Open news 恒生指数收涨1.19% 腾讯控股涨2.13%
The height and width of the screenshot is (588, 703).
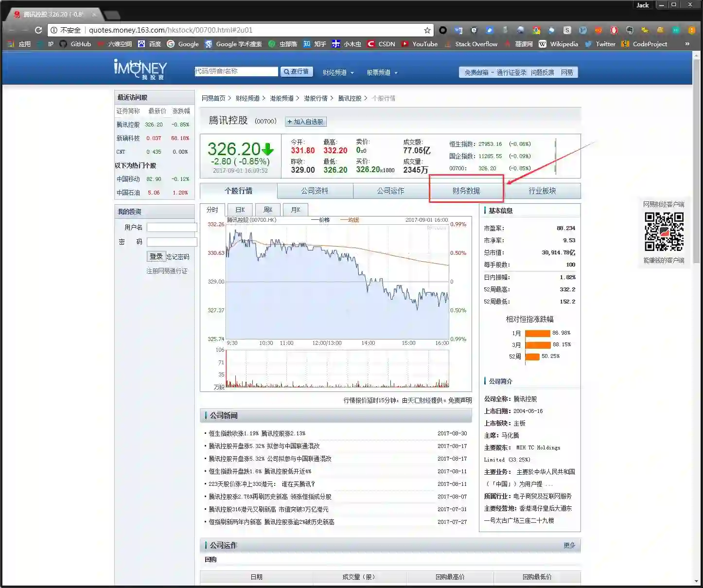[x=257, y=433]
